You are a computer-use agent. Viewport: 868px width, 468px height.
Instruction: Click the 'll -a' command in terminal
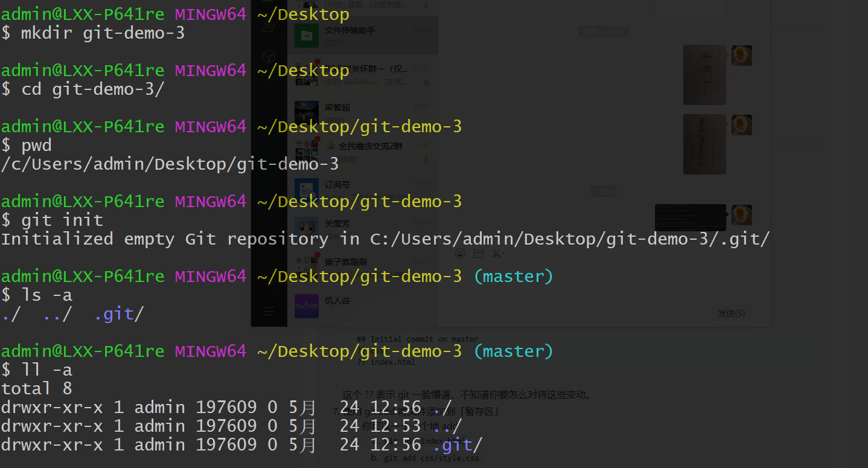tap(46, 370)
